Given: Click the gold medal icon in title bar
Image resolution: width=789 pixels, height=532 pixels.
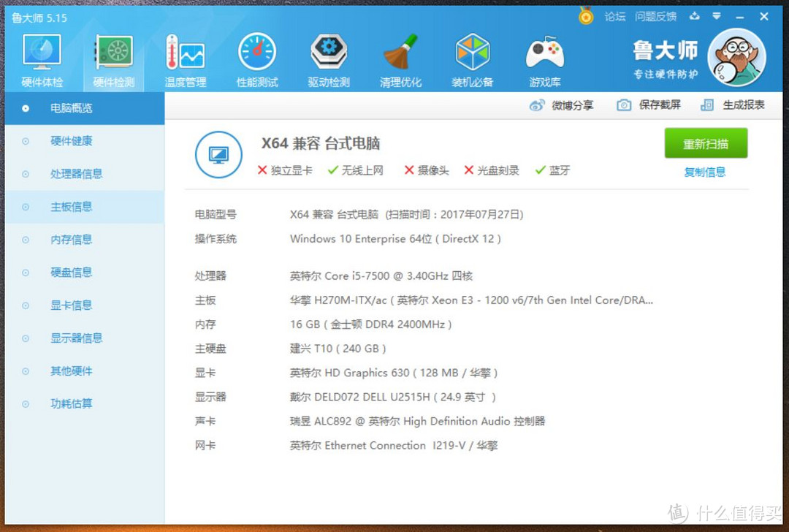Looking at the screenshot, I should point(585,16).
